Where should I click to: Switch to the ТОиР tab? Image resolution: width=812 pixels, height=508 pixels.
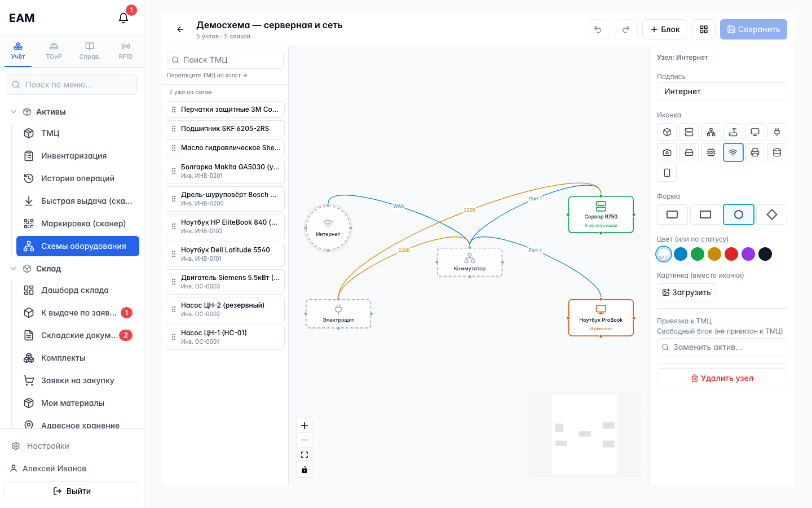54,51
